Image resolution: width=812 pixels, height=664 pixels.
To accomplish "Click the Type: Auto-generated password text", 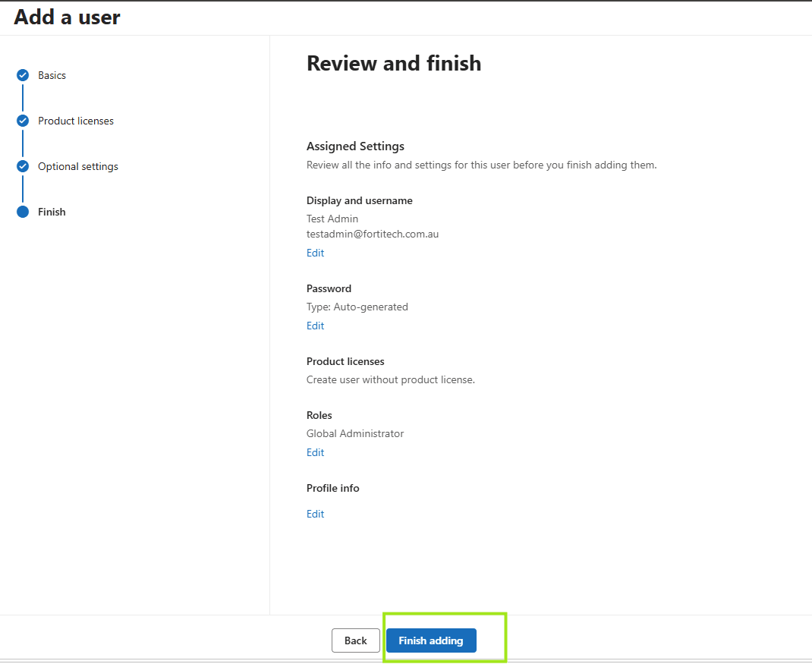I will tap(357, 307).
